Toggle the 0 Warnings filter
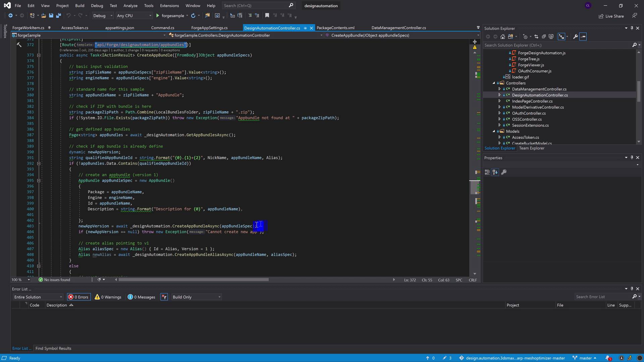 pyautogui.click(x=108, y=297)
